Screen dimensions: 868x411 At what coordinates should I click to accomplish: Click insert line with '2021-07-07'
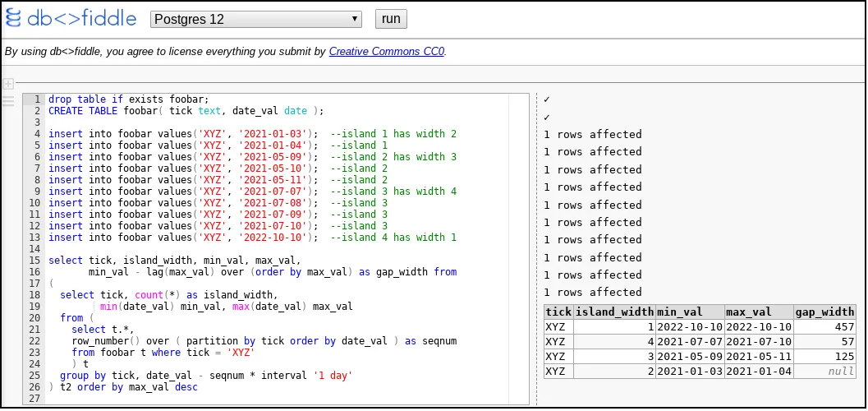(x=252, y=191)
